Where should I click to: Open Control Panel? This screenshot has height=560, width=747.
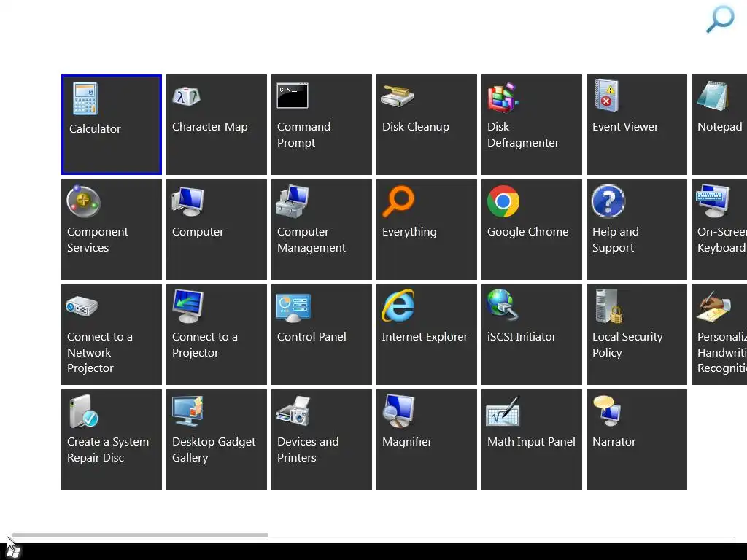click(322, 335)
